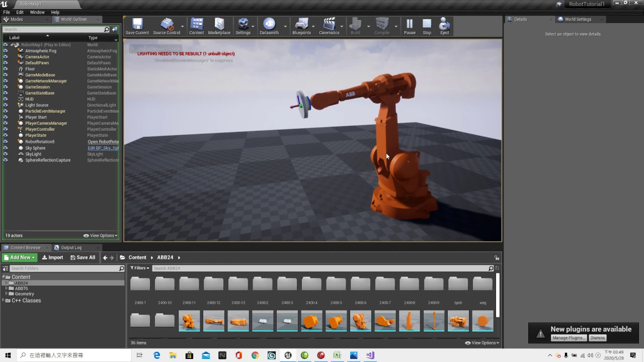The height and width of the screenshot is (362, 644).
Task: Toggle visibility of Sky Sphere
Action: [x=6, y=148]
